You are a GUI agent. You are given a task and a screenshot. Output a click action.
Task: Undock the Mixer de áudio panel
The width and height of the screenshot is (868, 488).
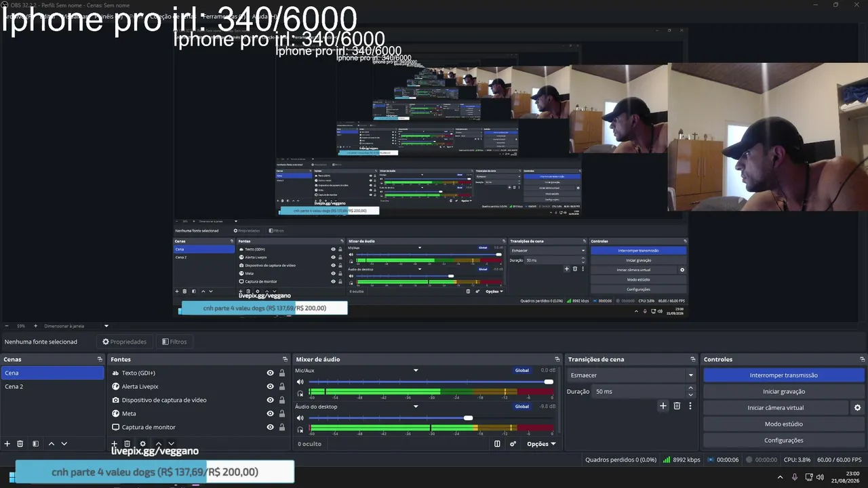pyautogui.click(x=557, y=359)
